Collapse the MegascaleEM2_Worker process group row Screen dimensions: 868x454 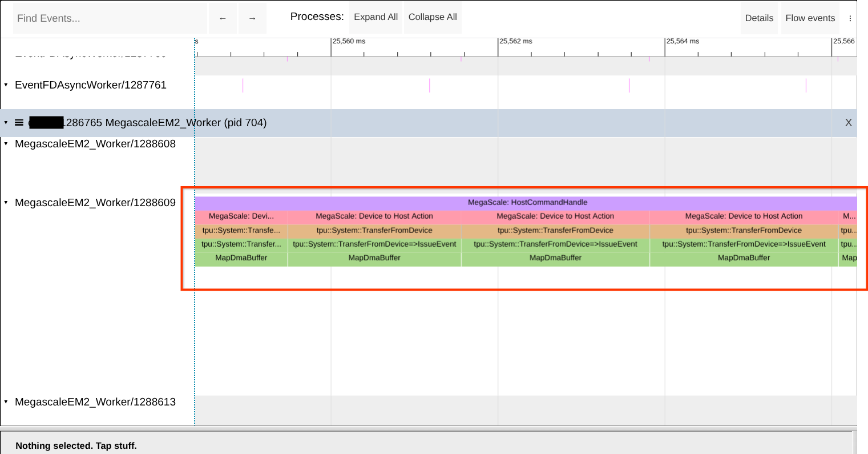pos(5,122)
